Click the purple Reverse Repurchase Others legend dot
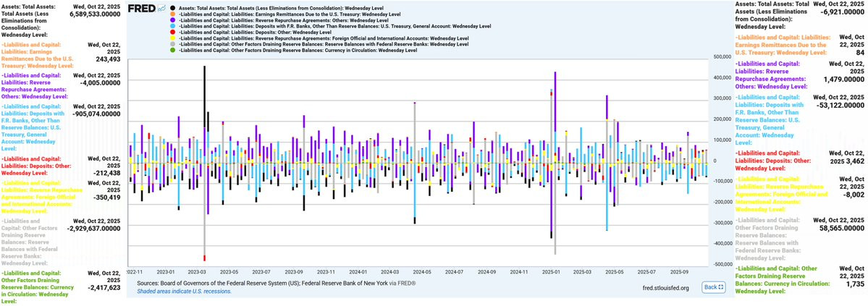 (173, 20)
